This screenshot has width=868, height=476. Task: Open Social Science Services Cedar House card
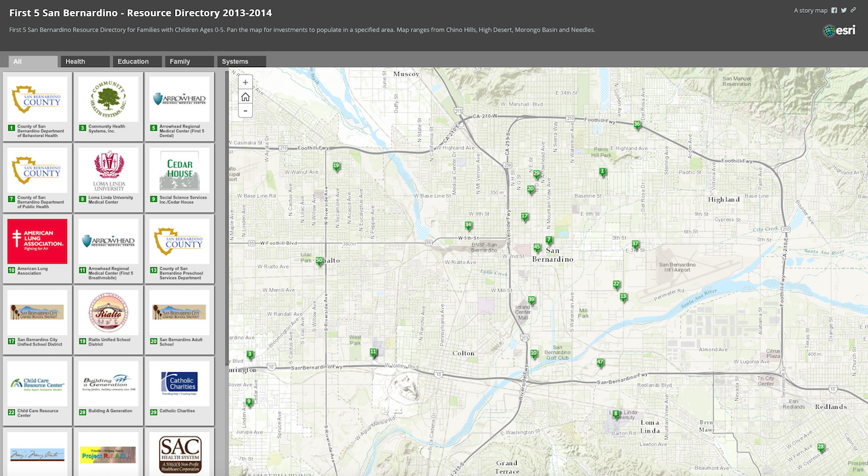click(180, 178)
